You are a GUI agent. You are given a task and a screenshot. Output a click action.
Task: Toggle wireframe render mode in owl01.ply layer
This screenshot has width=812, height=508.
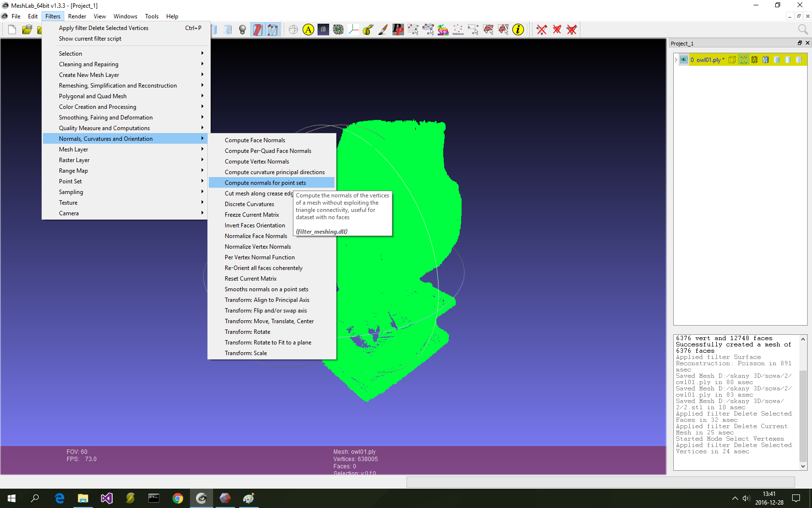[754, 60]
